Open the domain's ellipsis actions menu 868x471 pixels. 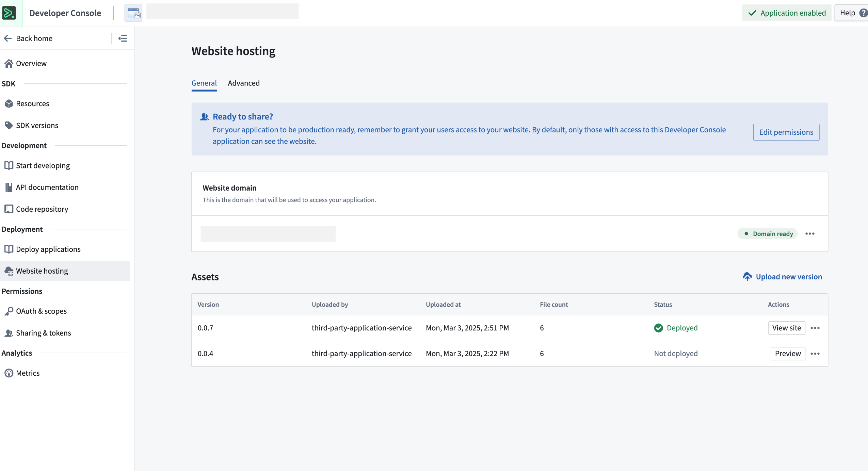click(810, 234)
